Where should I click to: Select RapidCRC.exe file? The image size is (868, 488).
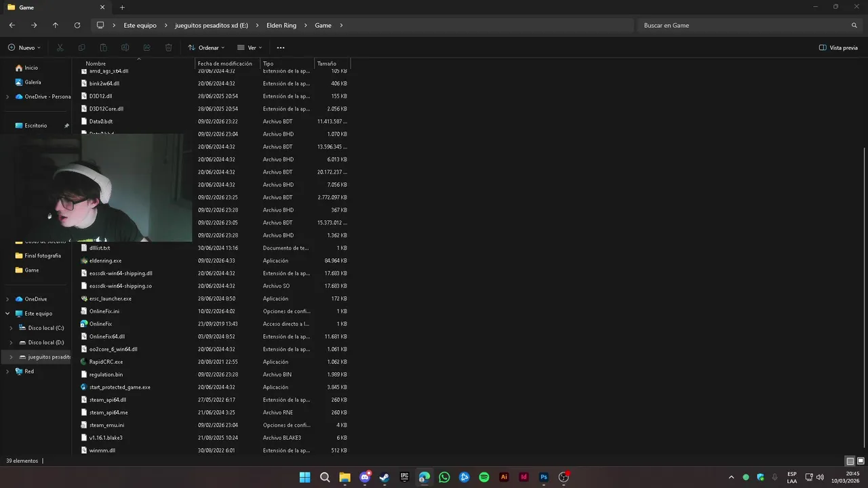(x=106, y=362)
